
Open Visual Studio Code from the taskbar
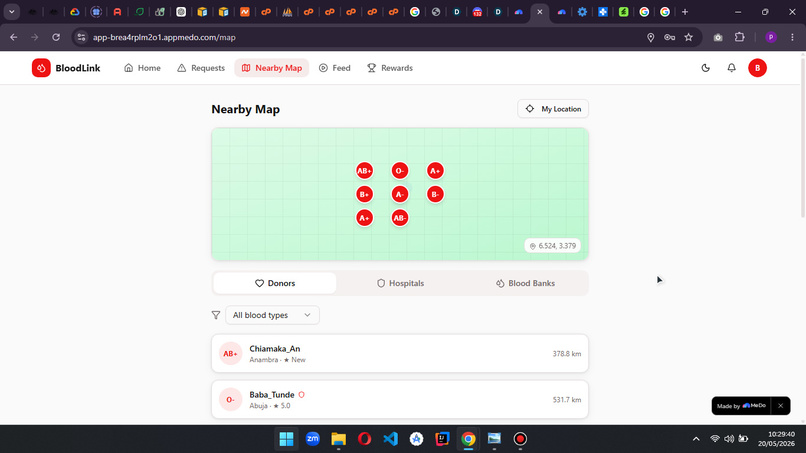pyautogui.click(x=391, y=439)
